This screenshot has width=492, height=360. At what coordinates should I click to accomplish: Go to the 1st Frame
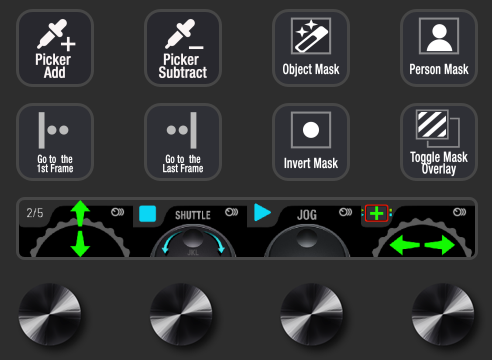tap(55, 142)
